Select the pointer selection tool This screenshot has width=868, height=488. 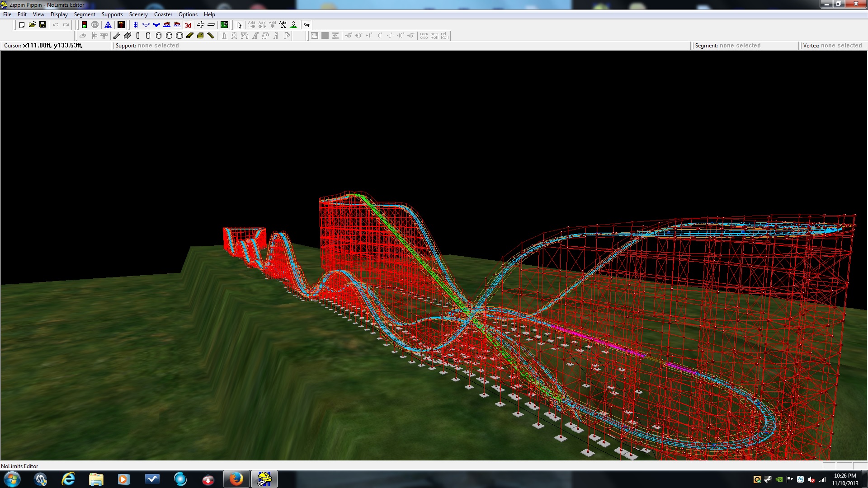239,25
